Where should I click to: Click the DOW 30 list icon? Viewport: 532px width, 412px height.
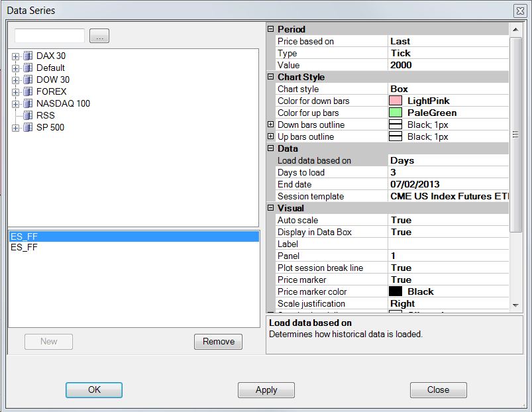[x=28, y=79]
